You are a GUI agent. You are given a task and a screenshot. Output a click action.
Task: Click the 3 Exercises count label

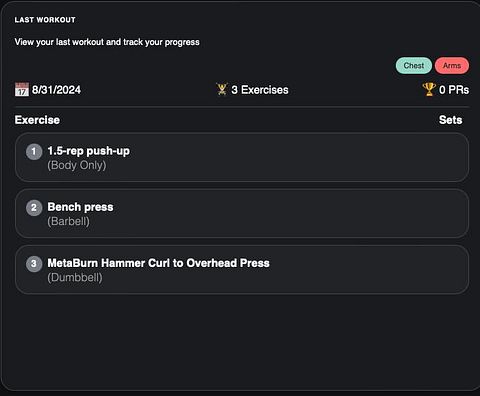(260, 90)
